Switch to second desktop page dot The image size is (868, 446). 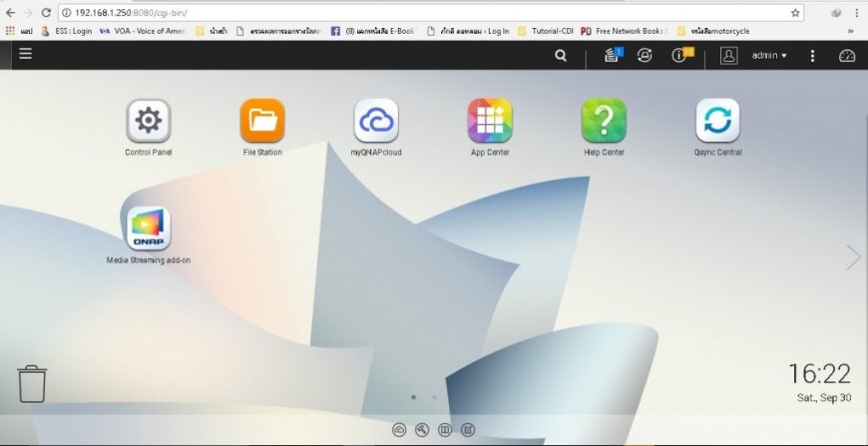coord(434,397)
